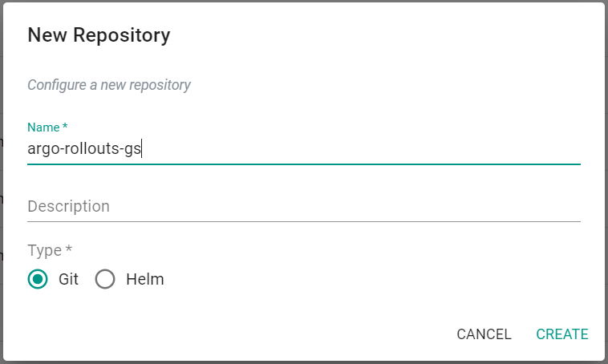608x364 pixels.
Task: Click the "Helm" radio label text
Action: 144,280
